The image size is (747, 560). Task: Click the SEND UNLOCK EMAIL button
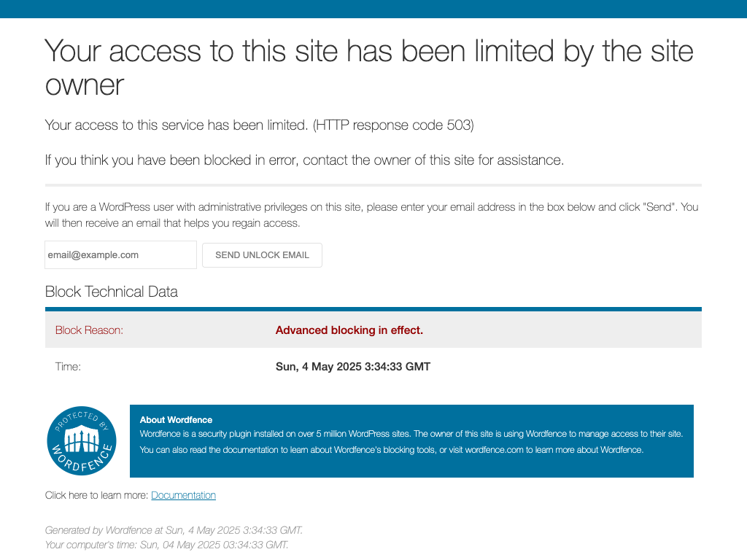click(x=262, y=255)
